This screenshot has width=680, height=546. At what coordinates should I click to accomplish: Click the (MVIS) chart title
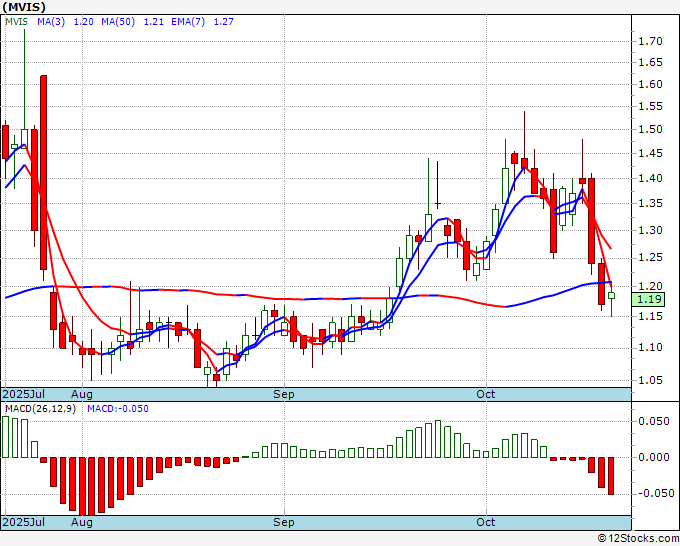pos(24,7)
